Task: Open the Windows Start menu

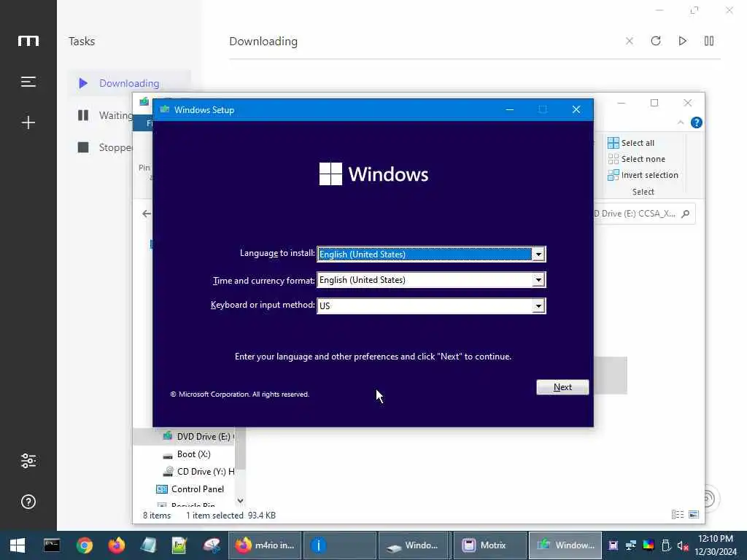Action: (18, 545)
